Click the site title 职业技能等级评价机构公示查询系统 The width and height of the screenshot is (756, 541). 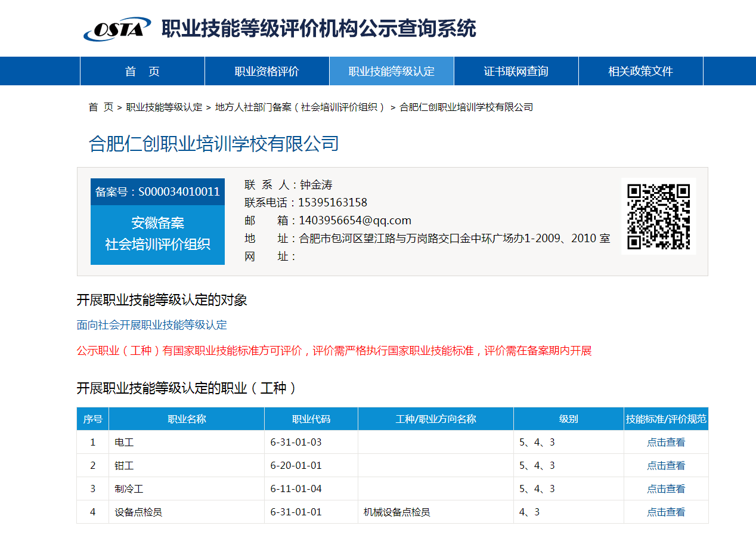[319, 29]
